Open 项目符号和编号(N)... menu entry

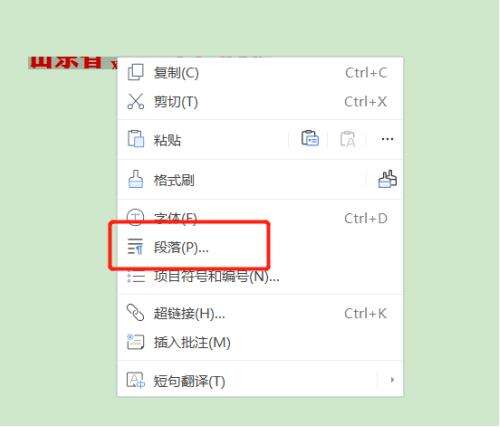coord(260,277)
